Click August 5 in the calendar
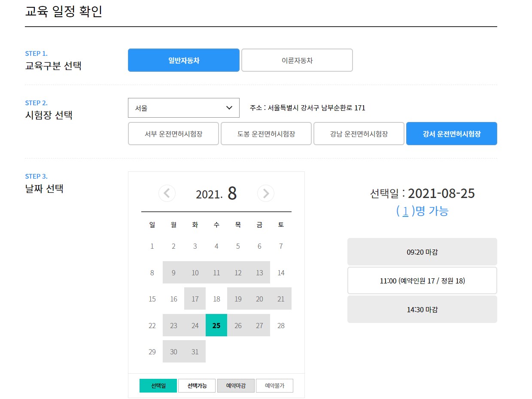The width and height of the screenshot is (532, 399). pos(238,246)
